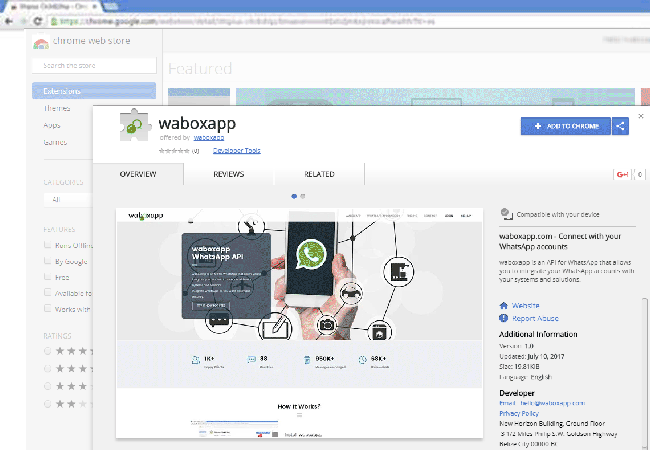This screenshot has width=650, height=450.
Task: Open the waboxapp offered-by link
Action: (209, 138)
